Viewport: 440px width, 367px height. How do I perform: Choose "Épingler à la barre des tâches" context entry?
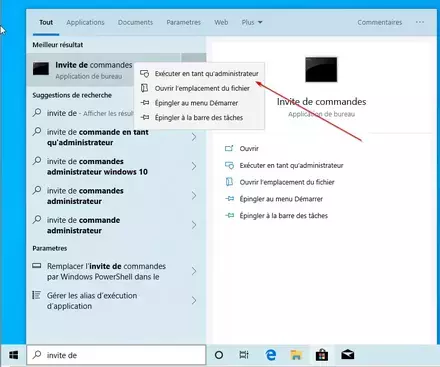tap(199, 117)
